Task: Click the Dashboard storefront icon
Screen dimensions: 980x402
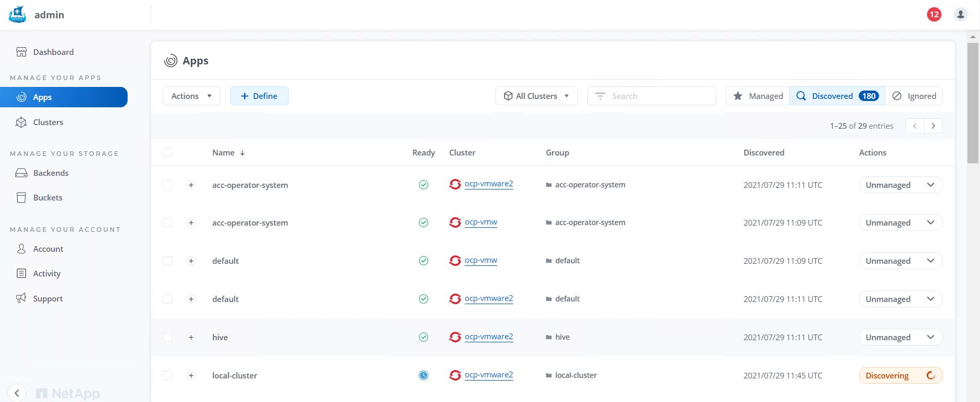Action: [x=21, y=52]
